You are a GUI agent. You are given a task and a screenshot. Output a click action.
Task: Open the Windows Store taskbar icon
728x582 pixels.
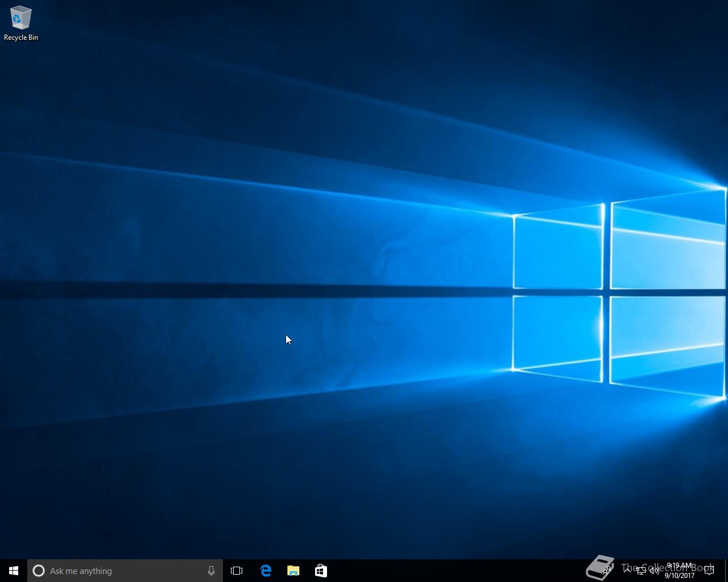tap(321, 571)
